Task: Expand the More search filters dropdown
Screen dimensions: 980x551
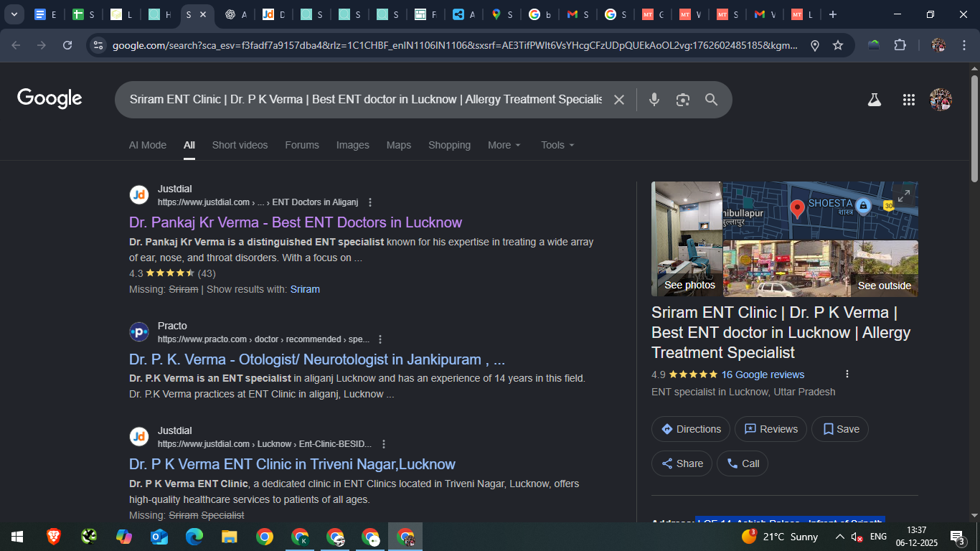Action: (x=504, y=145)
